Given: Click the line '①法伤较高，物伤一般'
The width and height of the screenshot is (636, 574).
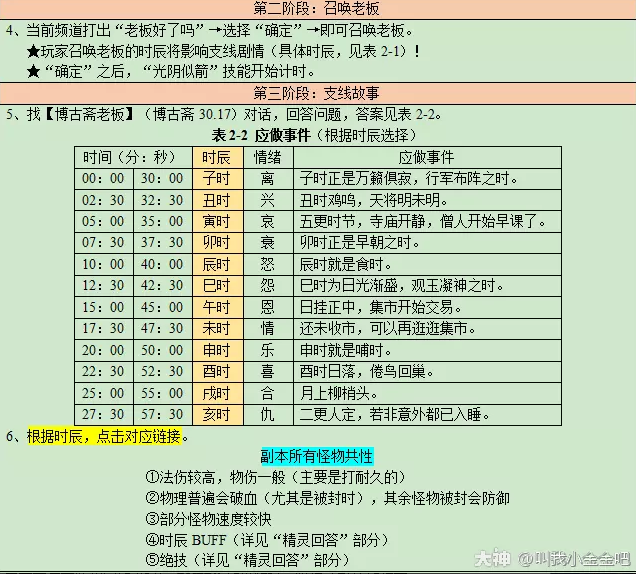Looking at the screenshot, I should [276, 477].
